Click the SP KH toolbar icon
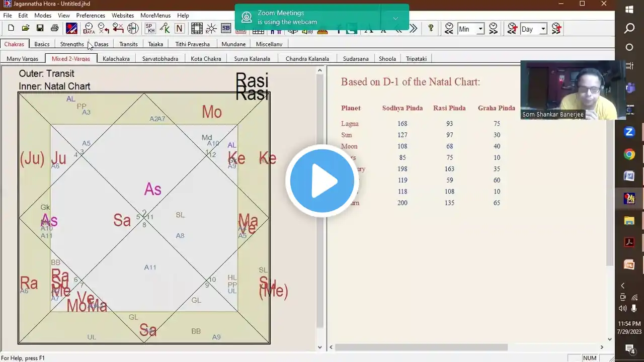 click(150, 28)
